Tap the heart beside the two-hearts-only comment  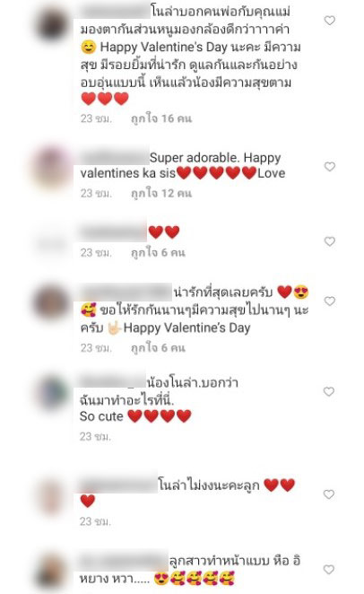coord(330,241)
